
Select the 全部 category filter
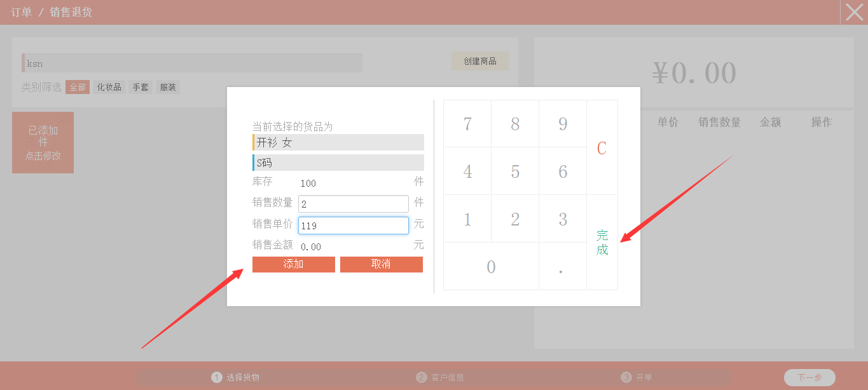(x=78, y=87)
